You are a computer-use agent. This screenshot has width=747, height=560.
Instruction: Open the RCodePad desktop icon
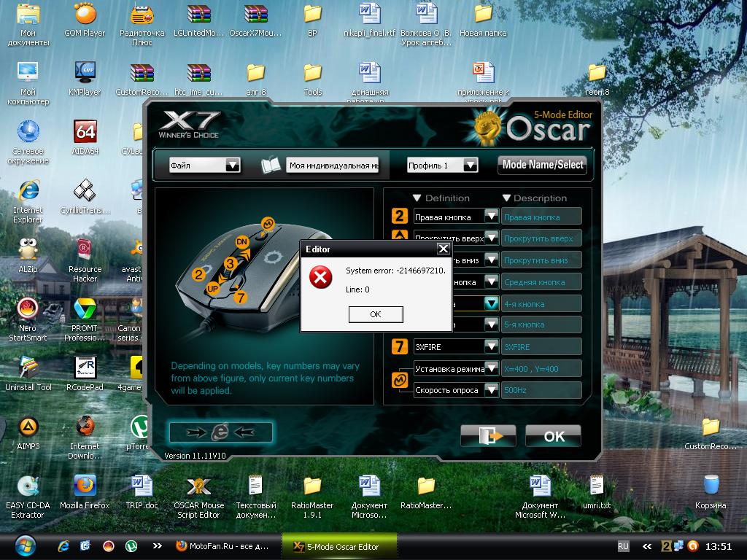point(85,374)
